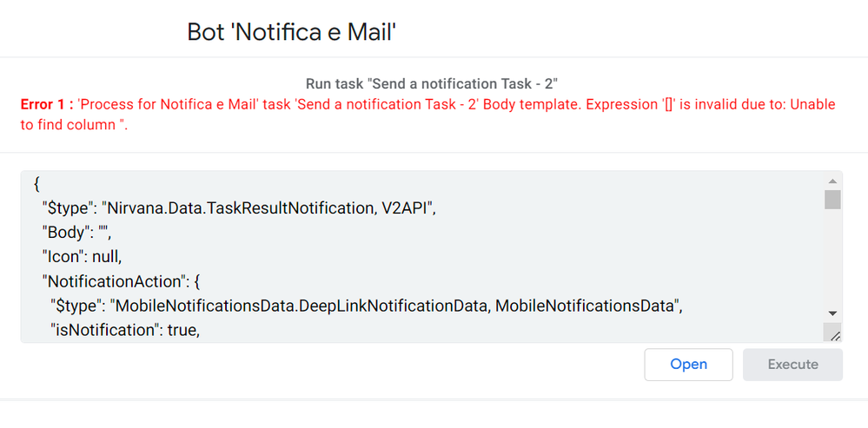Viewport: 868px width, 428px height.
Task: Place cursor on the opening brace line
Action: tap(36, 182)
